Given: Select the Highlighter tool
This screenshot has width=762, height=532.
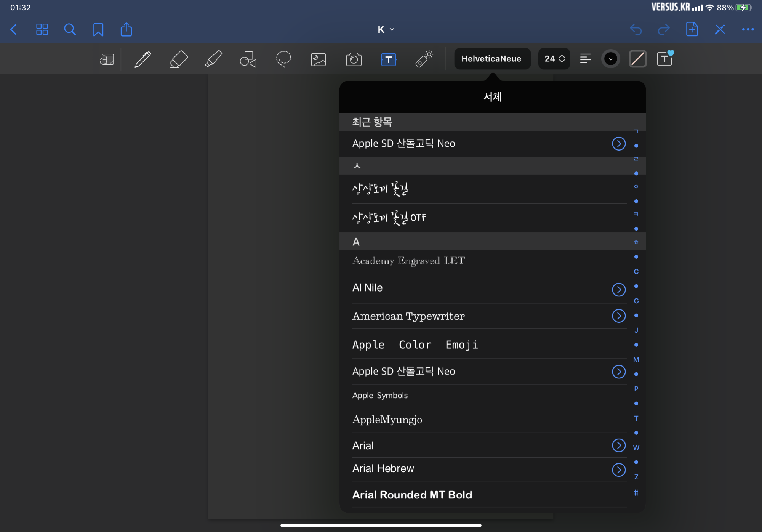Looking at the screenshot, I should point(213,59).
